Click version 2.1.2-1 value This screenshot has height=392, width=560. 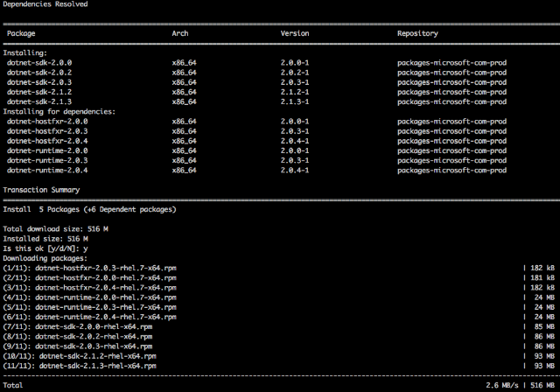coord(295,92)
